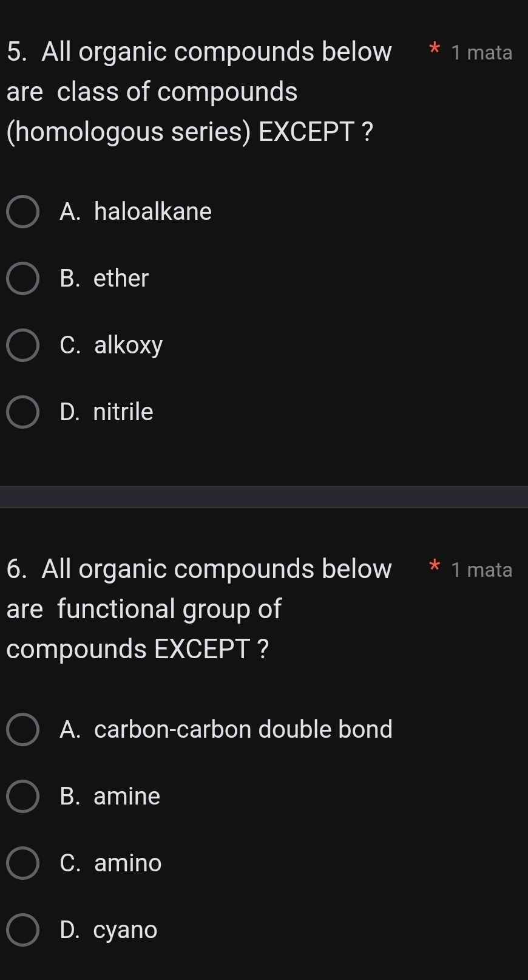Select the haloalkane radio button
The image size is (528, 980).
23,212
